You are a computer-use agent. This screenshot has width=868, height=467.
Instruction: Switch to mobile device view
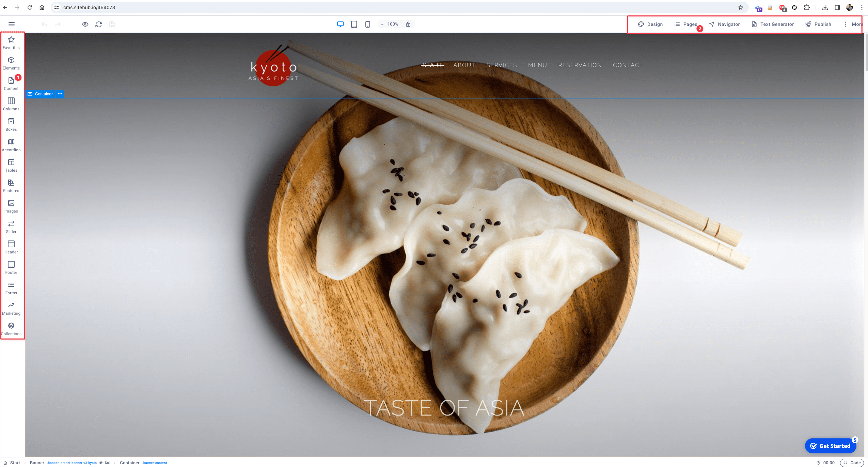coord(368,24)
